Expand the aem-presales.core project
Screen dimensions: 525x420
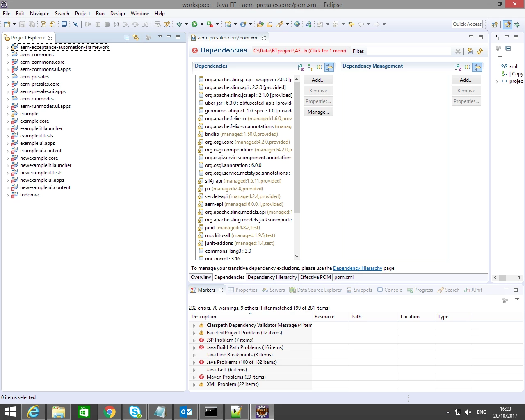point(7,84)
